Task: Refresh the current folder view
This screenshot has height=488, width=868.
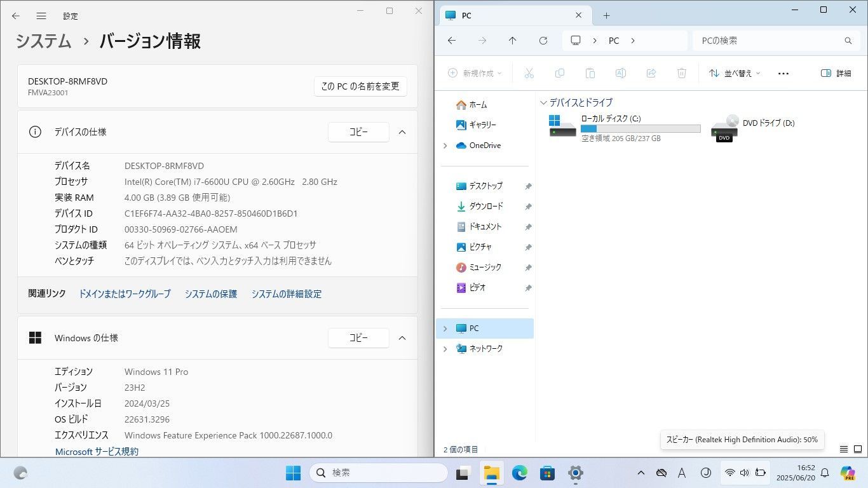Action: point(543,40)
